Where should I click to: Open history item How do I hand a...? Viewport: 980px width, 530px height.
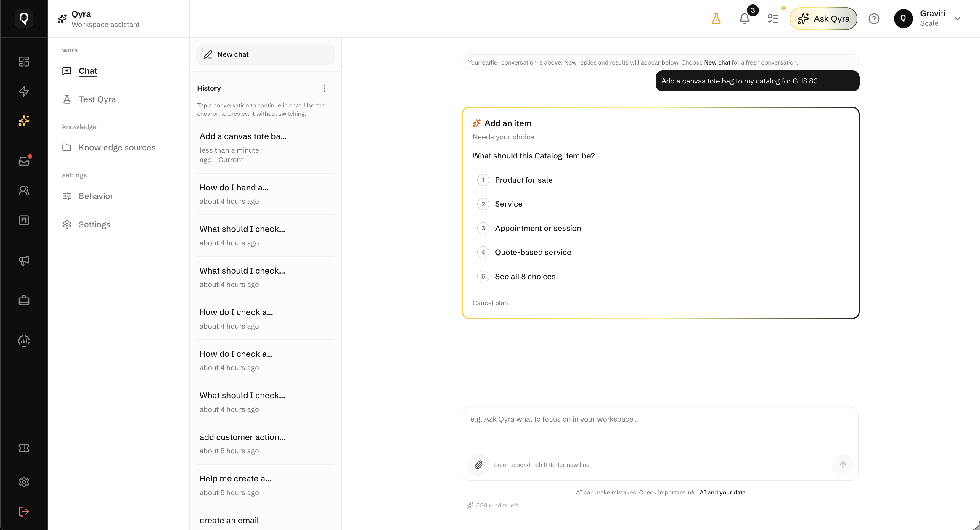[x=266, y=195]
